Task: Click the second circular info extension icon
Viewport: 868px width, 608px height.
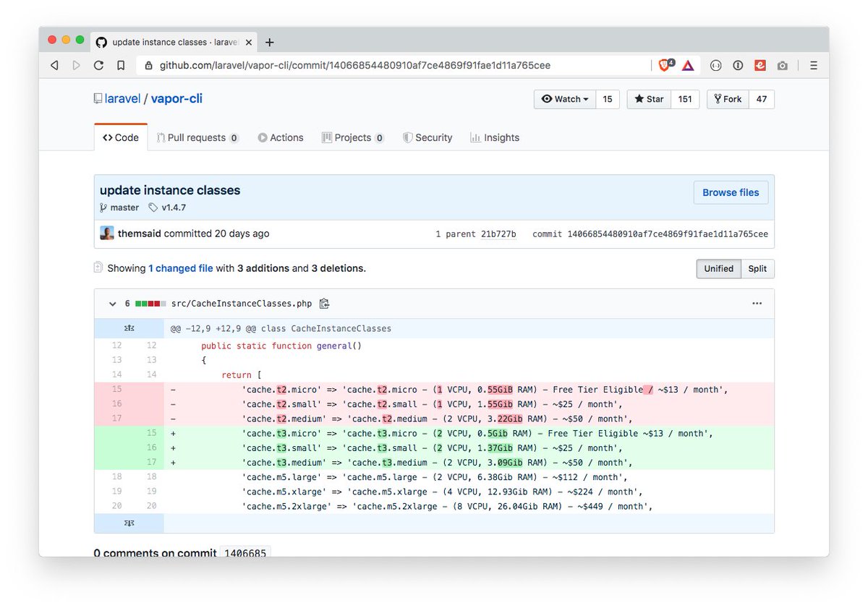Action: click(x=738, y=65)
